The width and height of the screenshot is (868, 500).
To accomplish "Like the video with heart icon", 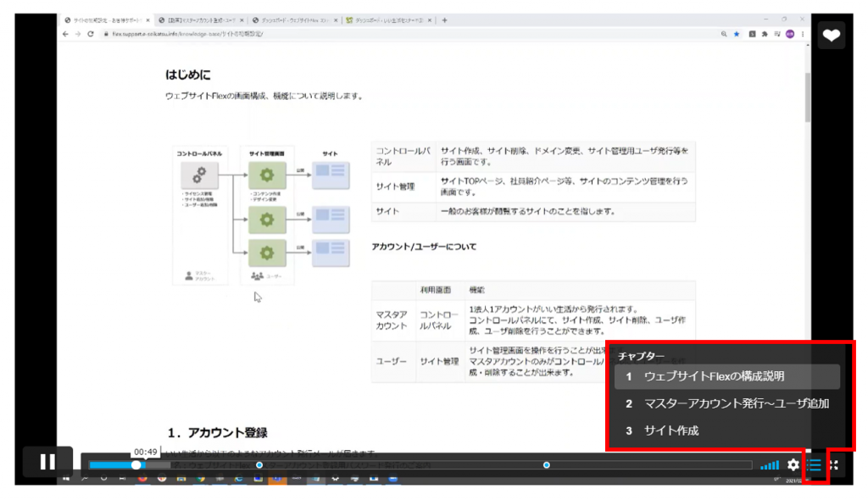I will (832, 35).
